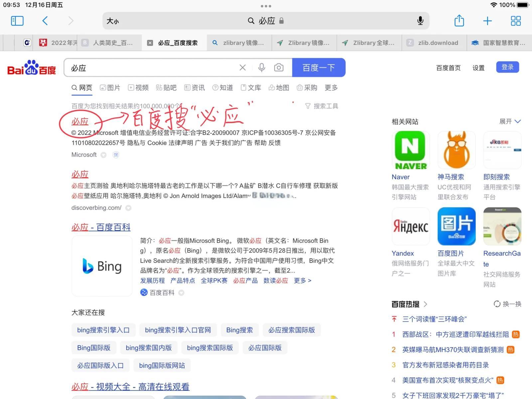
Task: Open the 大小 page text size menu
Action: 113,21
